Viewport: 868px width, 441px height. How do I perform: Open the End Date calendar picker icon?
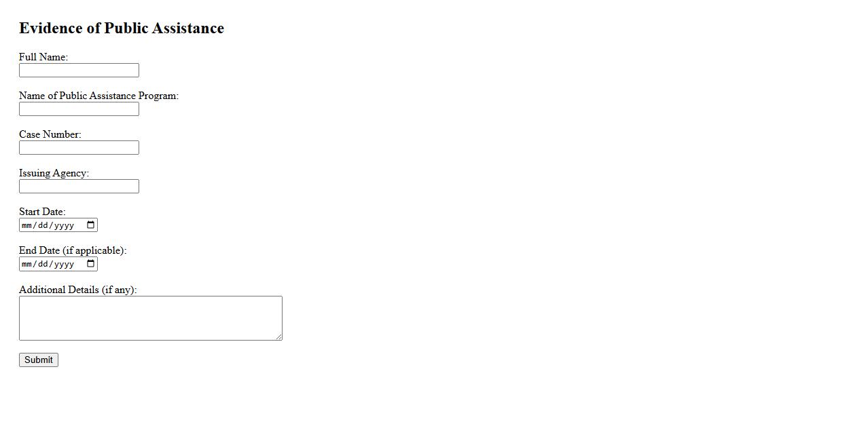[91, 264]
